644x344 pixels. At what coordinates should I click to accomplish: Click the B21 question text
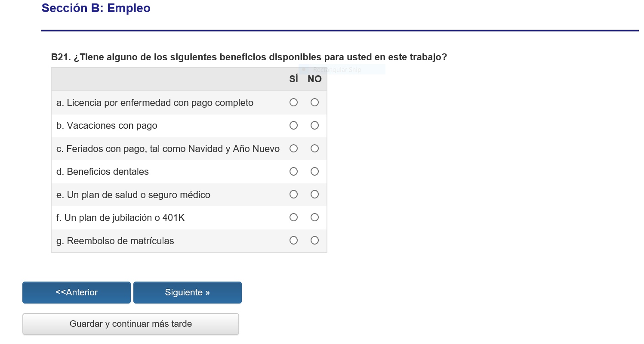click(249, 57)
